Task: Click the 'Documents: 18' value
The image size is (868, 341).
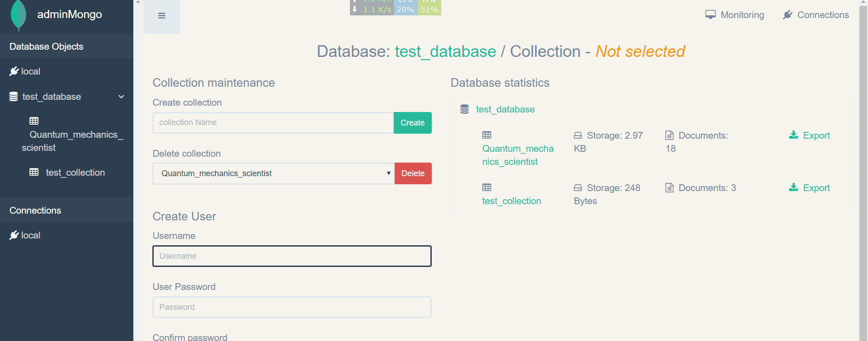Action: pos(697,142)
